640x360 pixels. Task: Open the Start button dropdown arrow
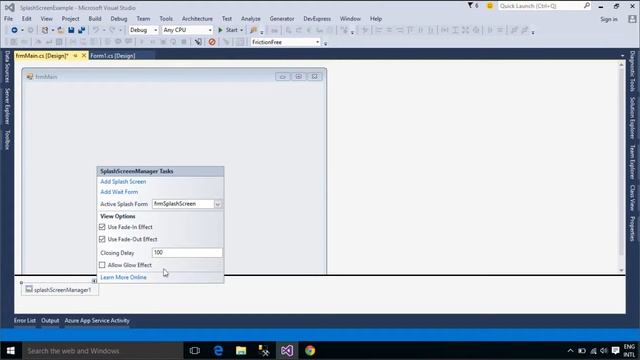click(242, 30)
